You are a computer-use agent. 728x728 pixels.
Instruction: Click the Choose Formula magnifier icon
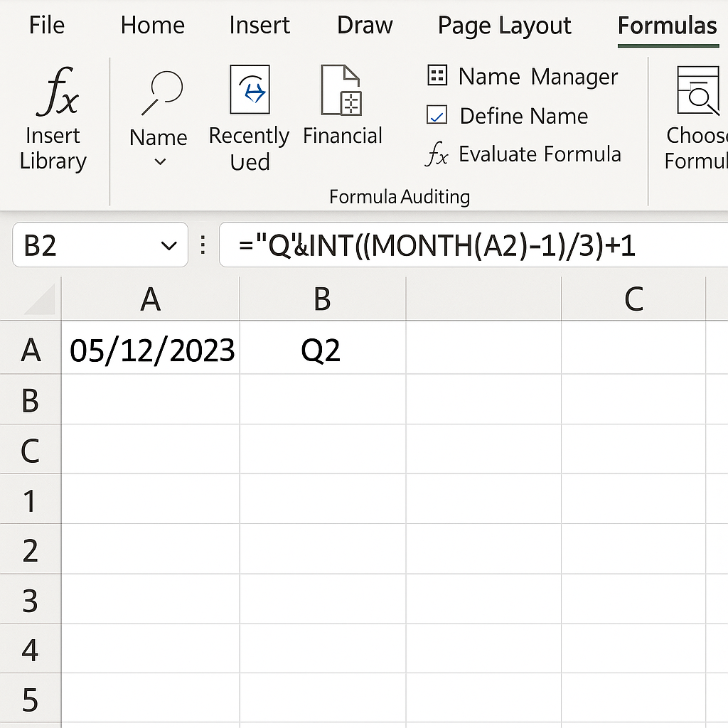coord(699,91)
